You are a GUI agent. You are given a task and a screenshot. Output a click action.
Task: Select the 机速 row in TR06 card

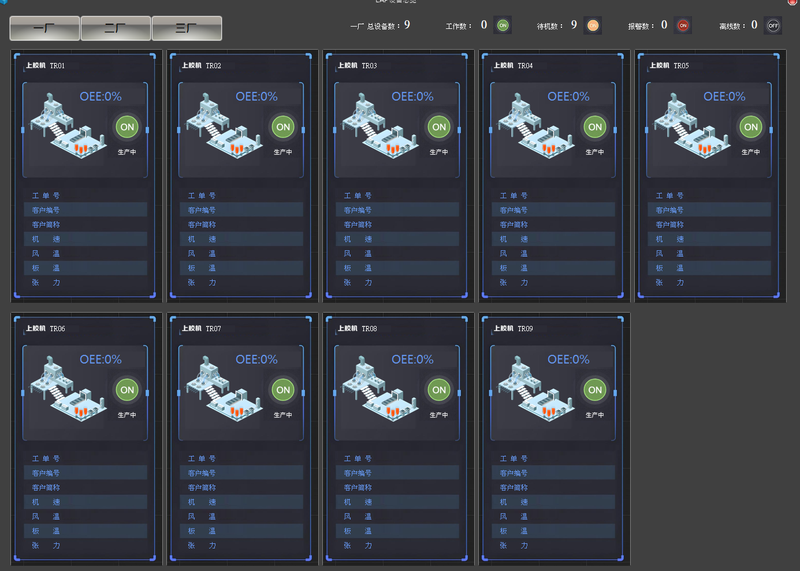[x=85, y=502]
